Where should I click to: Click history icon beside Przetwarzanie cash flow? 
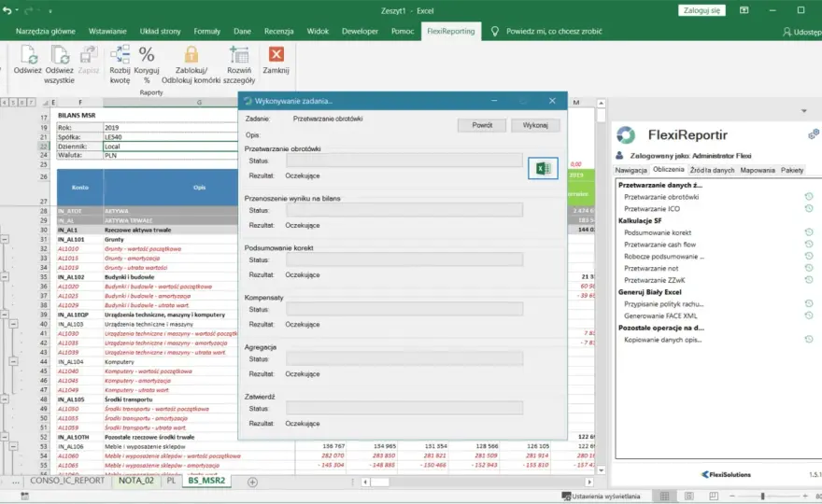[x=809, y=245]
